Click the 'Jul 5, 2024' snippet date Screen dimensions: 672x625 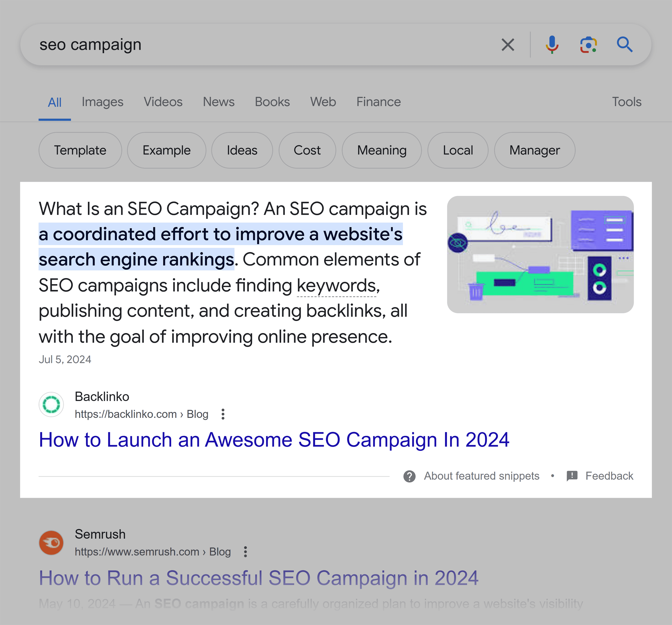[65, 360]
